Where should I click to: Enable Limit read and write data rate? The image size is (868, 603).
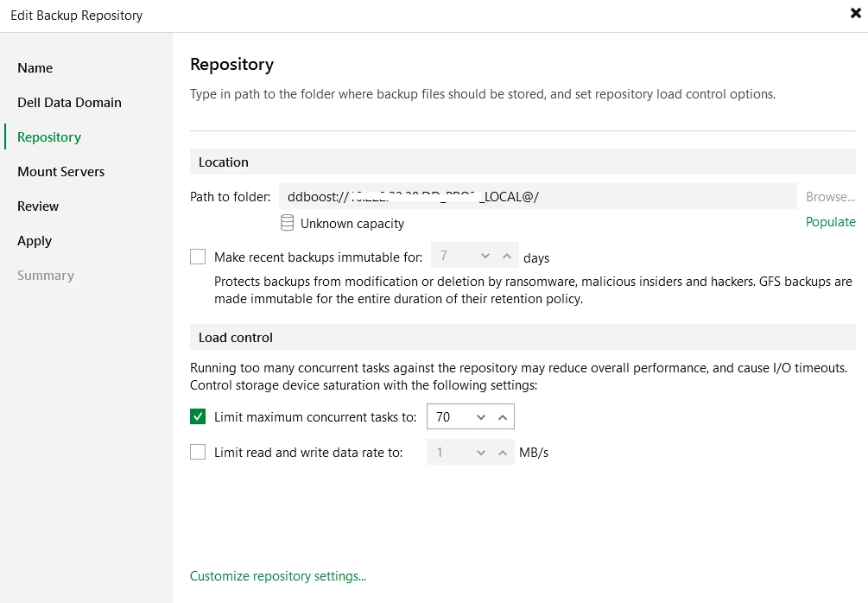[198, 452]
